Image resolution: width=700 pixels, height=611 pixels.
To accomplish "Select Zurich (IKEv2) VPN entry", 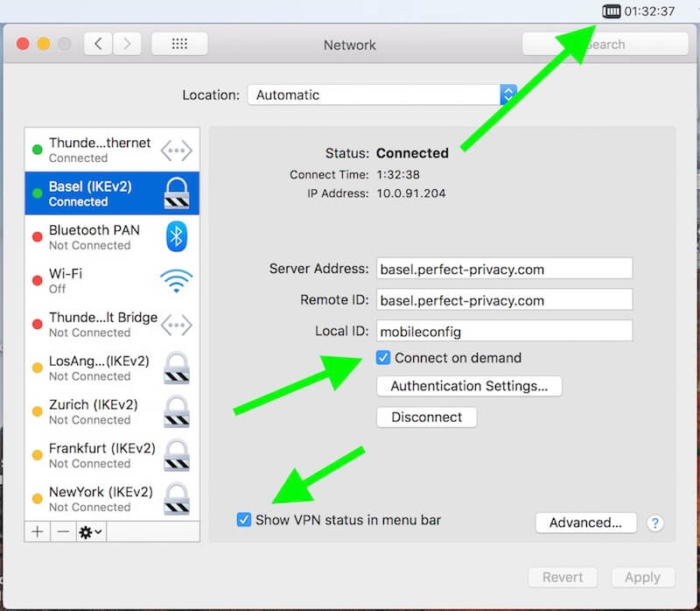I will (x=112, y=411).
